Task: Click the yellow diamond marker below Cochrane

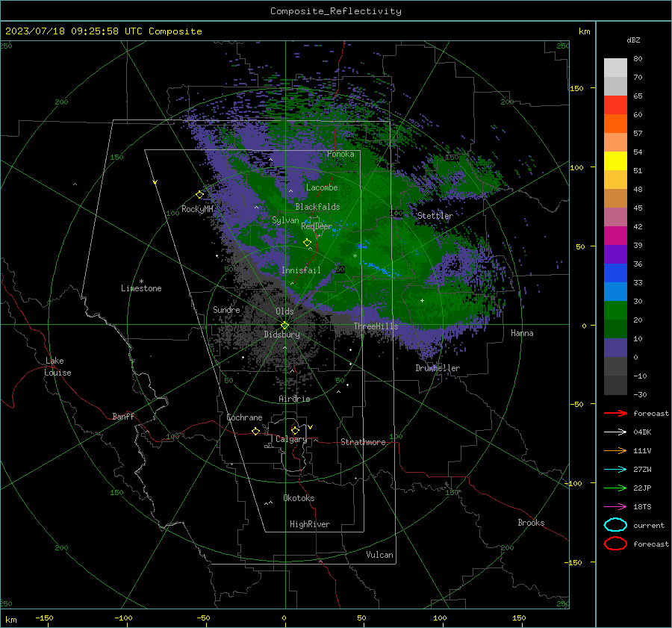Action: pyautogui.click(x=255, y=431)
